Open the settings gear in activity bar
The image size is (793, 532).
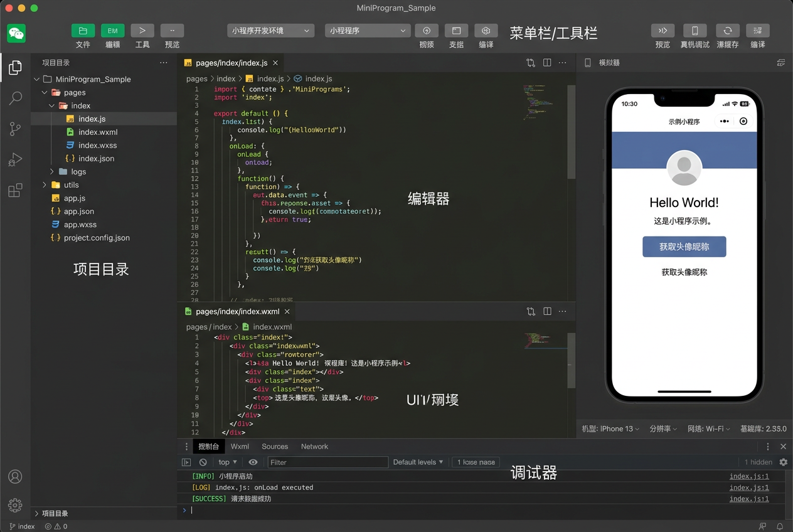pos(15,505)
